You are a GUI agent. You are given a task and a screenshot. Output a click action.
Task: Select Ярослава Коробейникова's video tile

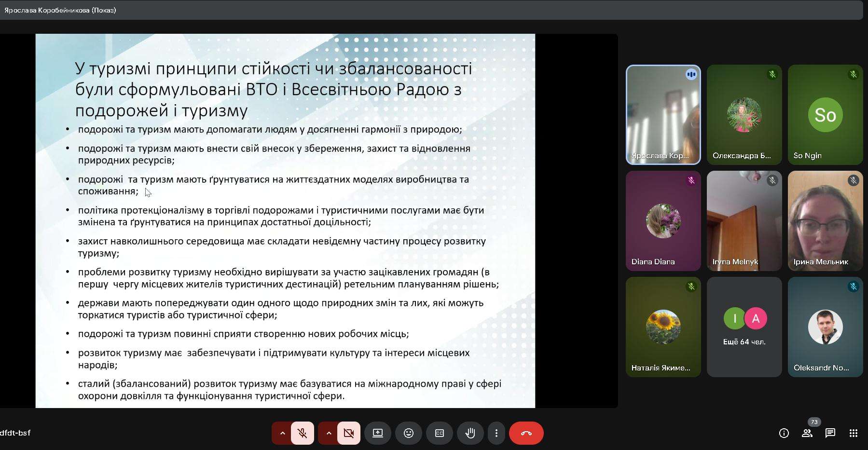tap(663, 115)
